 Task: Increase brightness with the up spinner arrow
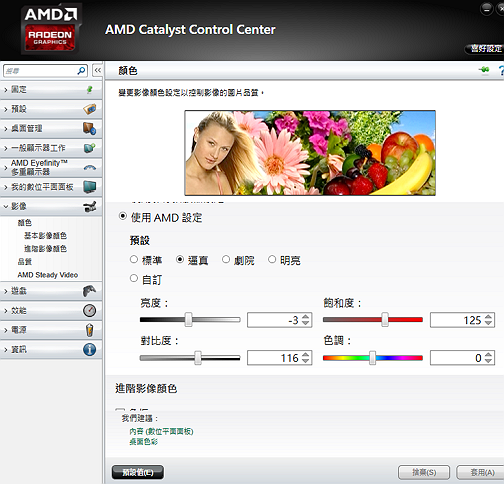[306, 317]
